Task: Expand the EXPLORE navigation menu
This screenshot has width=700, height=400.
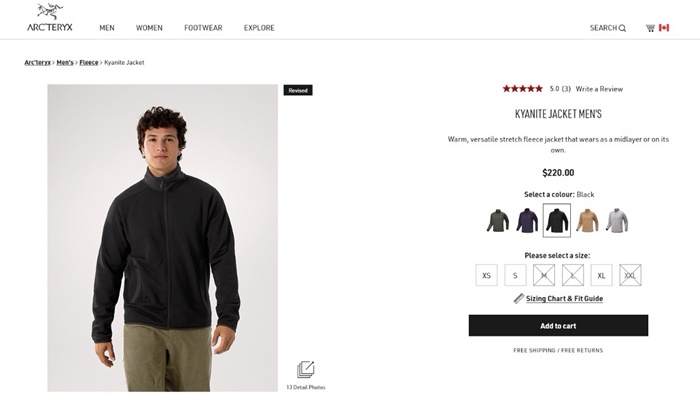Action: [259, 28]
